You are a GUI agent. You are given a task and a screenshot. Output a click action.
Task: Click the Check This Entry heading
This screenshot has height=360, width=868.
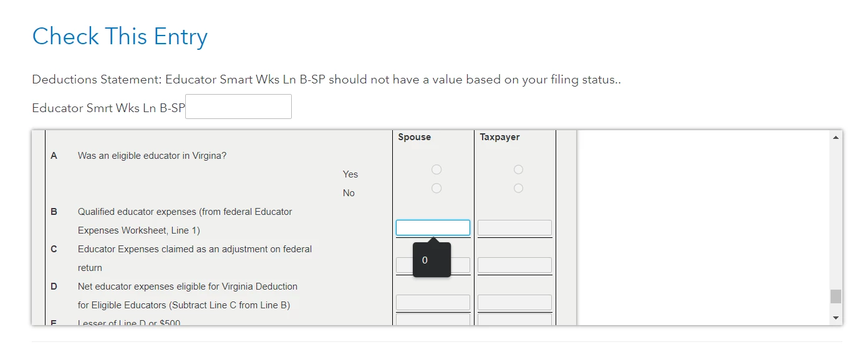(x=120, y=36)
